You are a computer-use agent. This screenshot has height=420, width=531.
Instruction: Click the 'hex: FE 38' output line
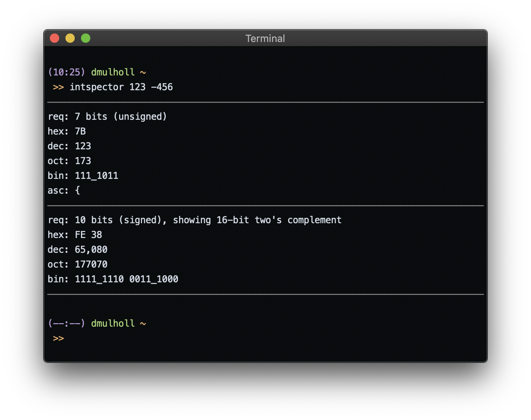(75, 235)
